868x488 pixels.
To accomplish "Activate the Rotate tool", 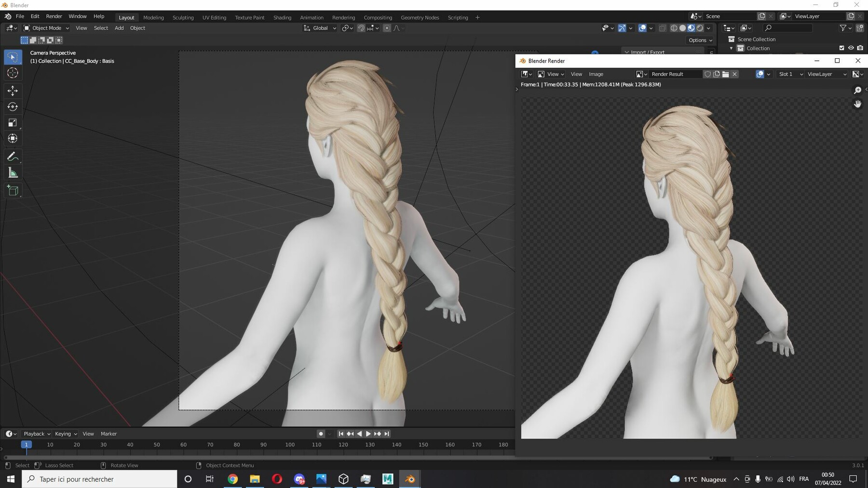I will pyautogui.click(x=13, y=106).
